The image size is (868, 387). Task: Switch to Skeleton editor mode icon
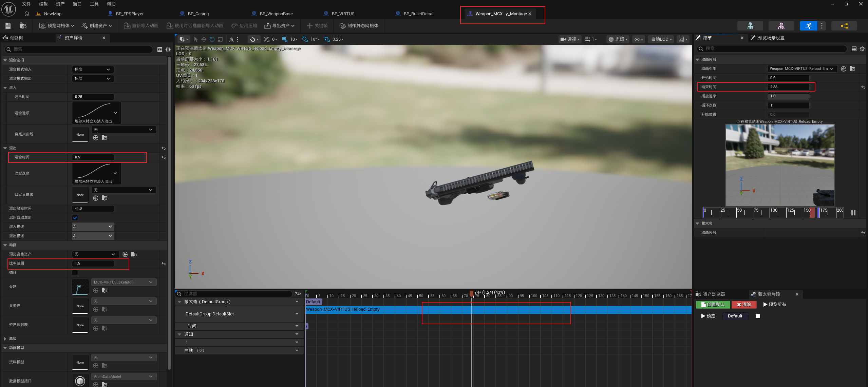point(750,26)
